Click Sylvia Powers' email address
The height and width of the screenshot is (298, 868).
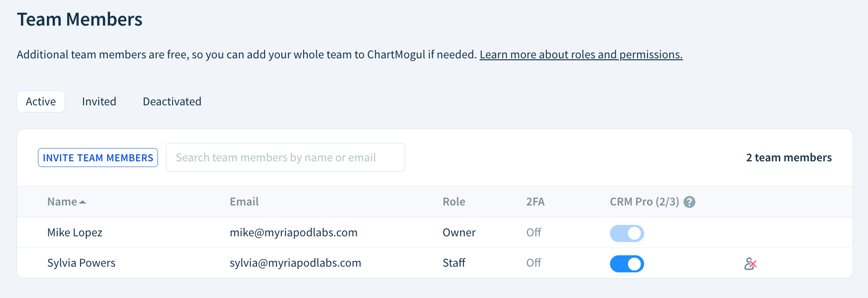(x=295, y=262)
